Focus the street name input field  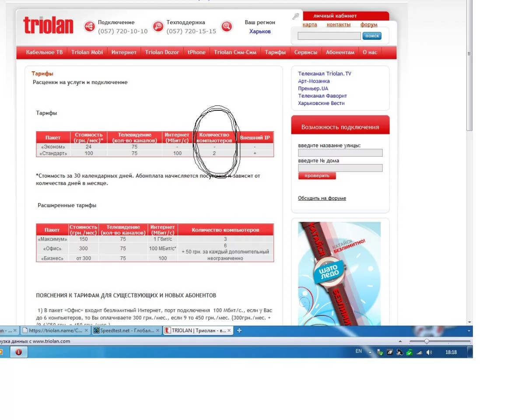pos(340,153)
